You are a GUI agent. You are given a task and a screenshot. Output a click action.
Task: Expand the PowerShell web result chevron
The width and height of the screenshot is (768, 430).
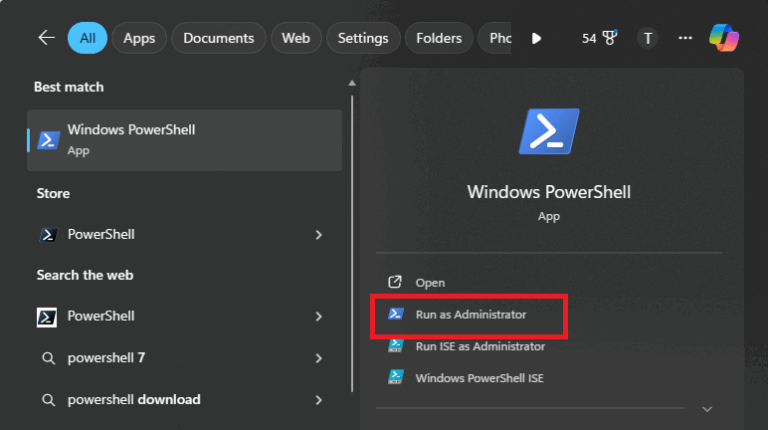pyautogui.click(x=319, y=317)
